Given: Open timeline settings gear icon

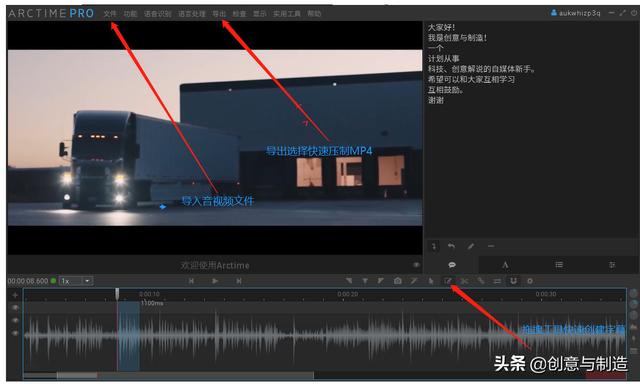Looking at the screenshot, I should pyautogui.click(x=530, y=281).
